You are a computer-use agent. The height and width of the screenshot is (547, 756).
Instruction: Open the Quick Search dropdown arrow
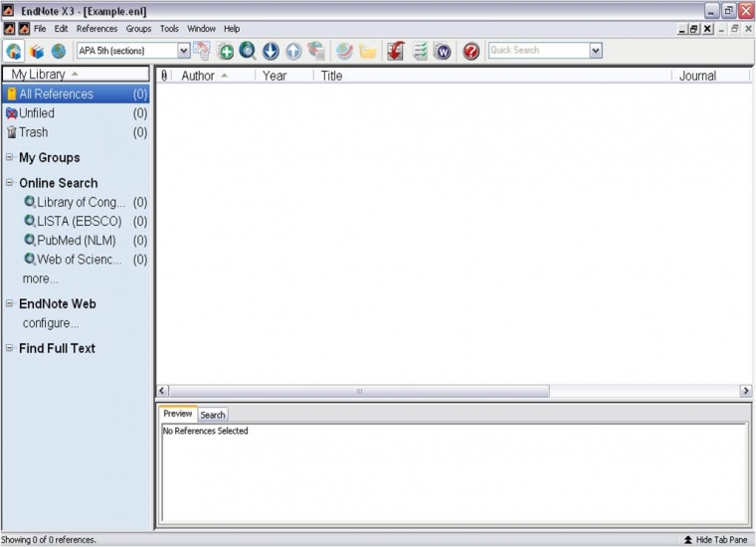[x=595, y=51]
